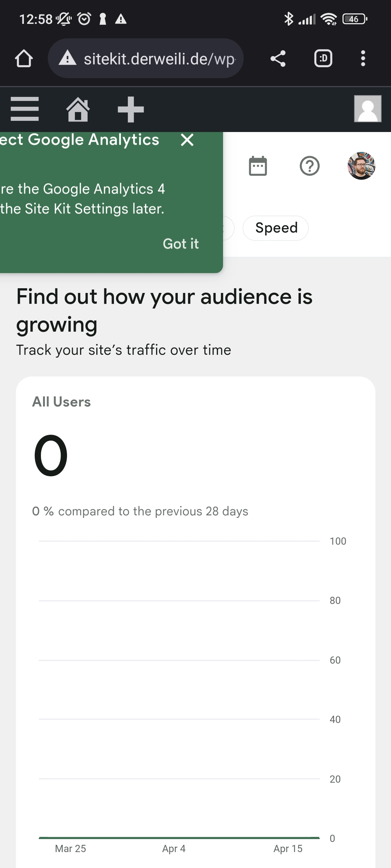
Task: Share the page using Chrome's share icon
Action: [278, 58]
